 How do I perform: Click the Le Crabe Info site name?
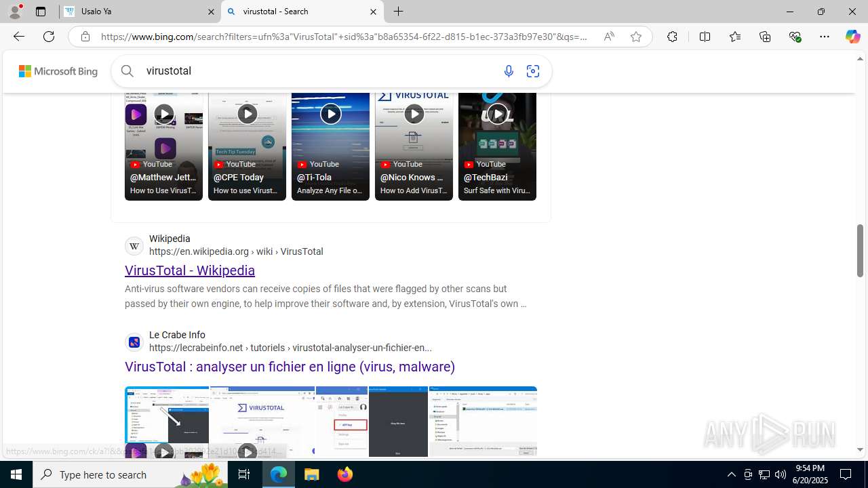click(x=177, y=335)
